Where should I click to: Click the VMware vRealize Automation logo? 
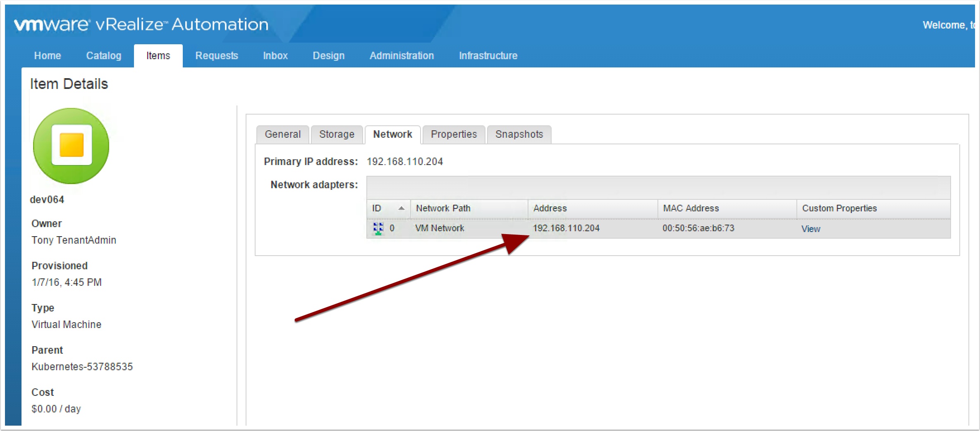[141, 25]
